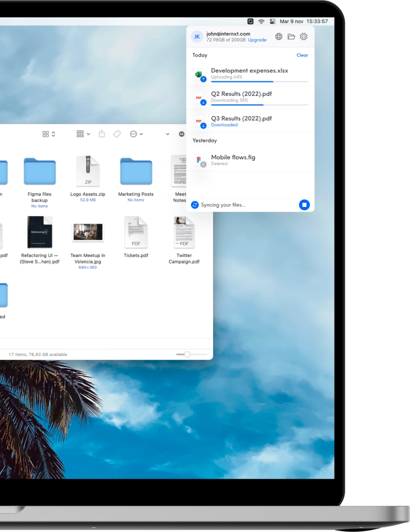The image size is (410, 532).
Task: Select the Tickets.pdf file
Action: (136, 232)
